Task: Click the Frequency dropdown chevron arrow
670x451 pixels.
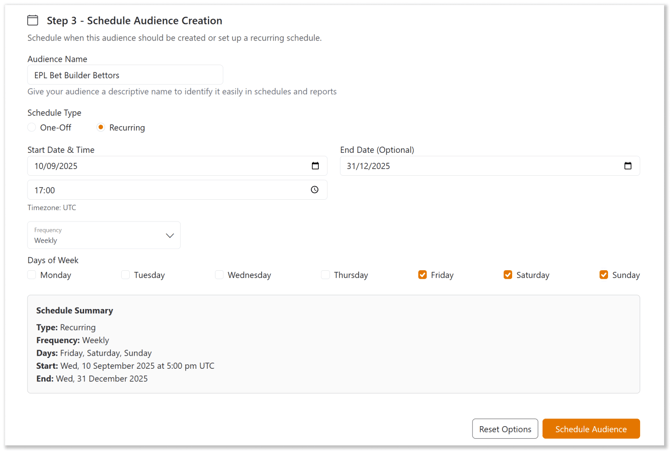Action: (x=169, y=236)
